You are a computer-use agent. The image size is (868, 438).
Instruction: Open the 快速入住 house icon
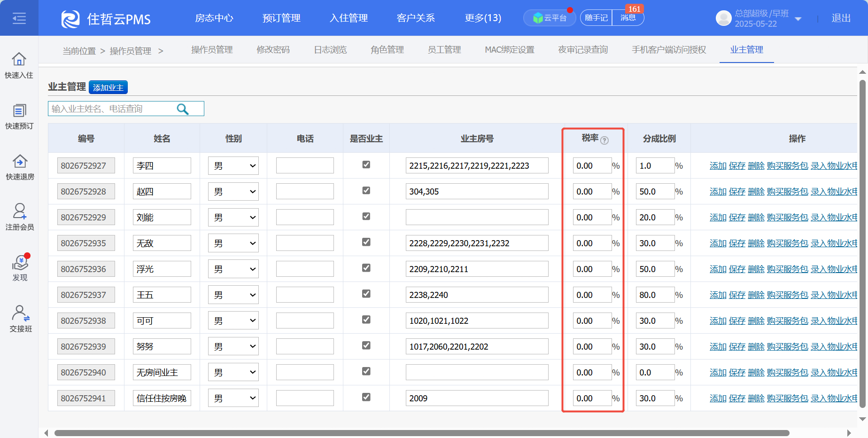tap(19, 59)
